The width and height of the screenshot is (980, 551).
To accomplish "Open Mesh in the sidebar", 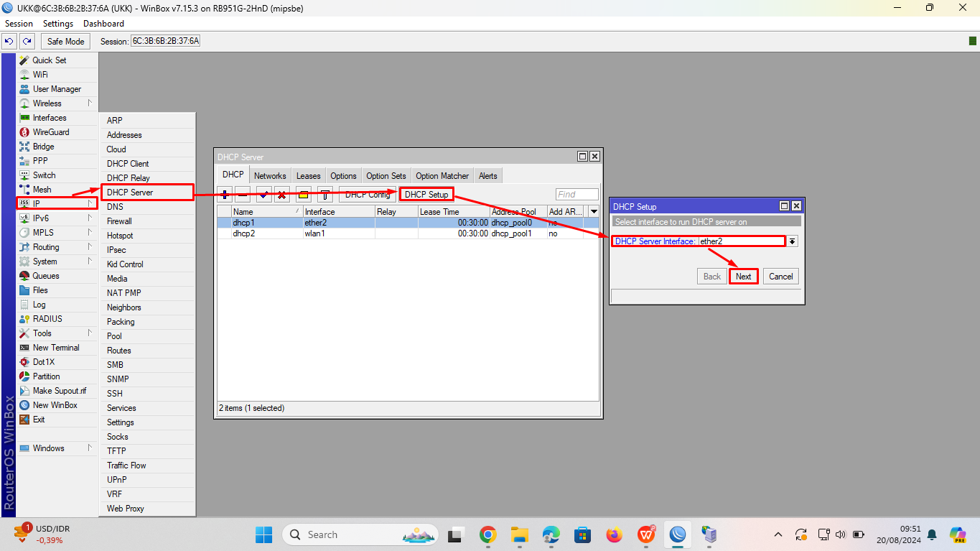I will click(42, 190).
